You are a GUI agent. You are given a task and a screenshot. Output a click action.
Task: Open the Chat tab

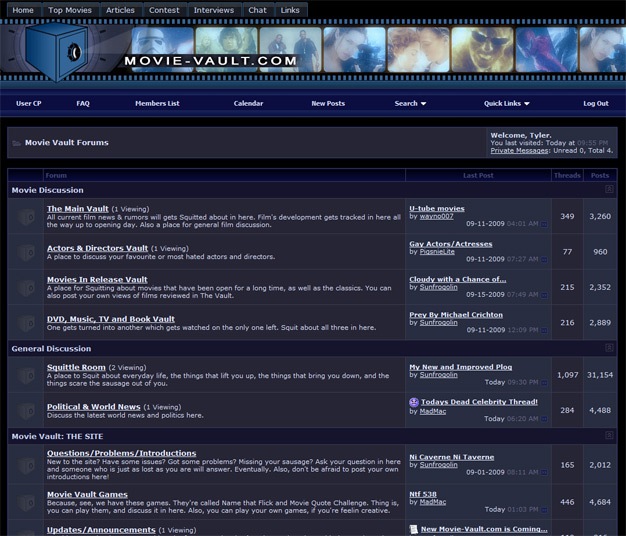[x=258, y=10]
